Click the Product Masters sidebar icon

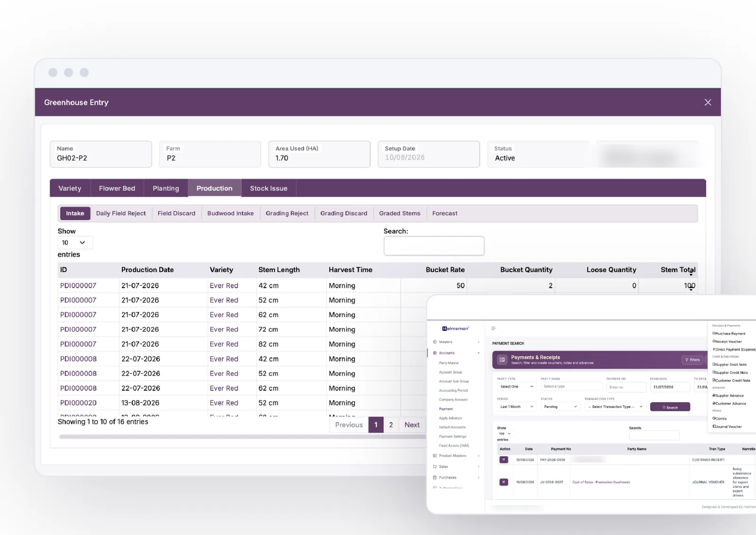pos(435,456)
